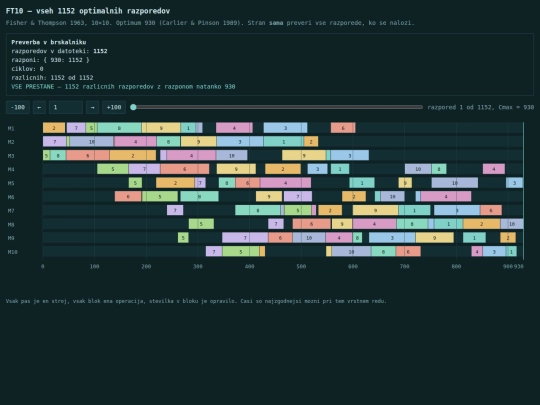Select job 5 block on machine M8
Screen dimensions: 540x405
(x=201, y=224)
